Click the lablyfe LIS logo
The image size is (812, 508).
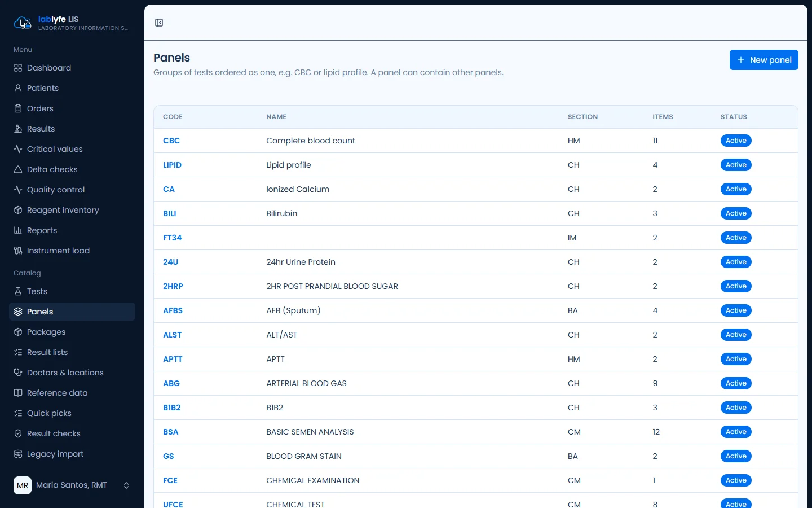pos(23,23)
